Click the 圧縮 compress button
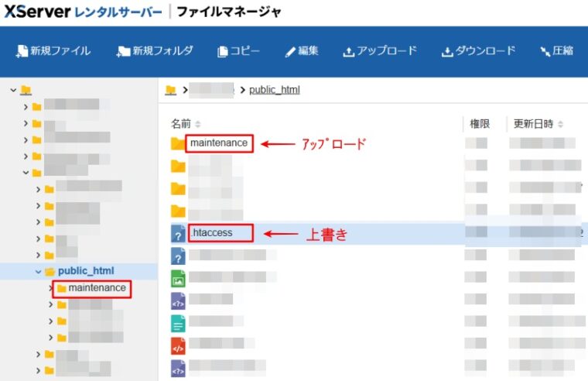 [x=556, y=51]
